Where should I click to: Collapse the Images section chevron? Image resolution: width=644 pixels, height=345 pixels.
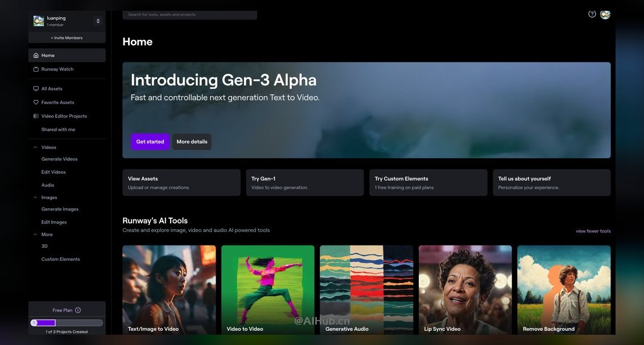[35, 197]
